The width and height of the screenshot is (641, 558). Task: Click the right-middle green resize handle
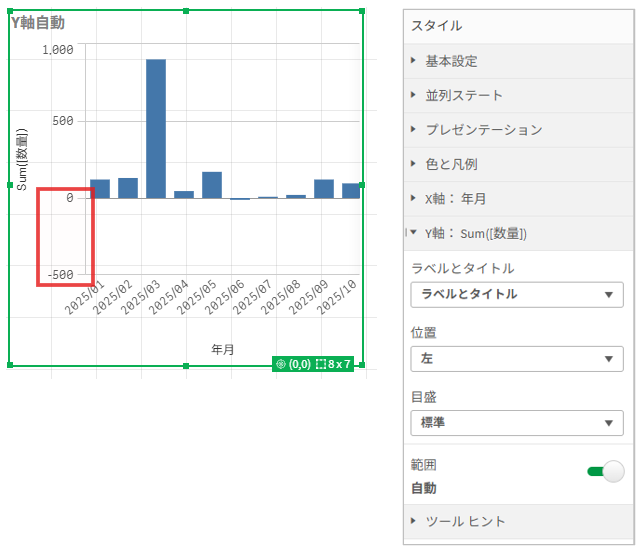pos(362,185)
